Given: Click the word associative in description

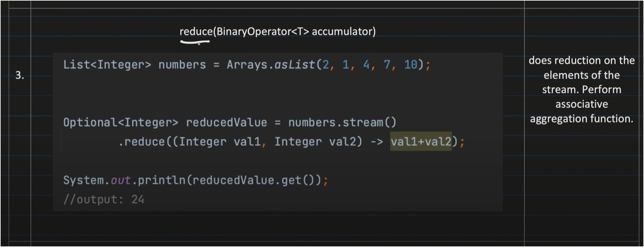Looking at the screenshot, I should click(x=582, y=104).
